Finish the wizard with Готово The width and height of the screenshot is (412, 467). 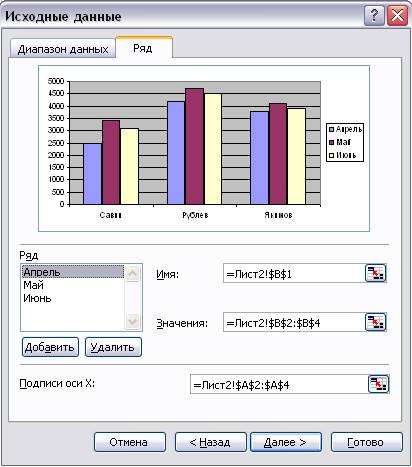point(366,442)
